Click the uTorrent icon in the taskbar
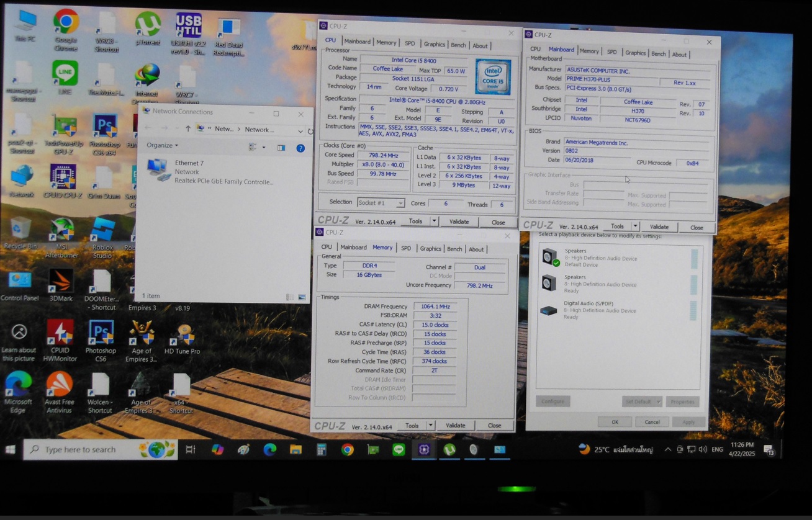 point(449,450)
